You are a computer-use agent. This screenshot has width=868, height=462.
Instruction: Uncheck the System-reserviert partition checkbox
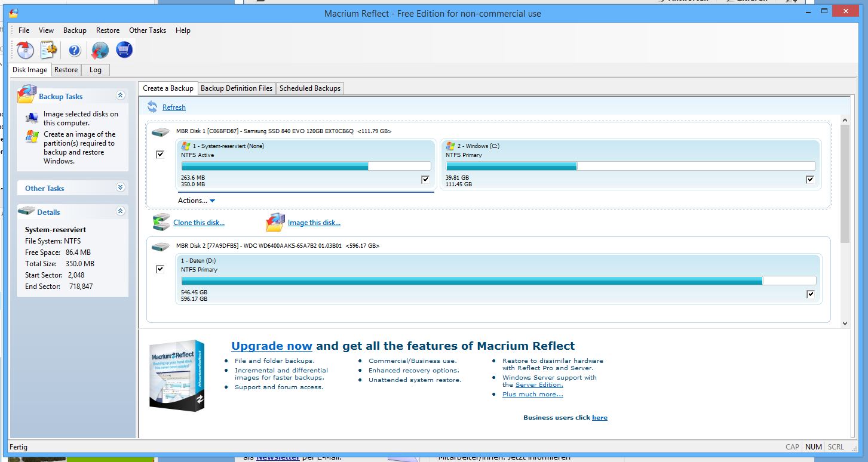coord(425,179)
